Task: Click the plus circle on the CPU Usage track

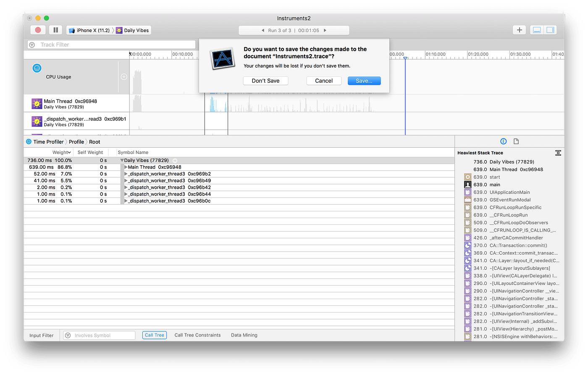Action: (x=124, y=76)
